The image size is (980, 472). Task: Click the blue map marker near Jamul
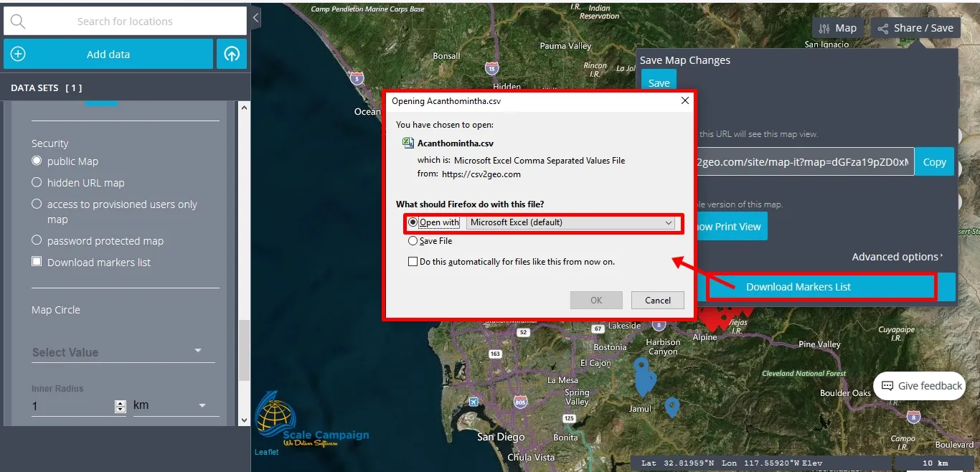(x=672, y=407)
